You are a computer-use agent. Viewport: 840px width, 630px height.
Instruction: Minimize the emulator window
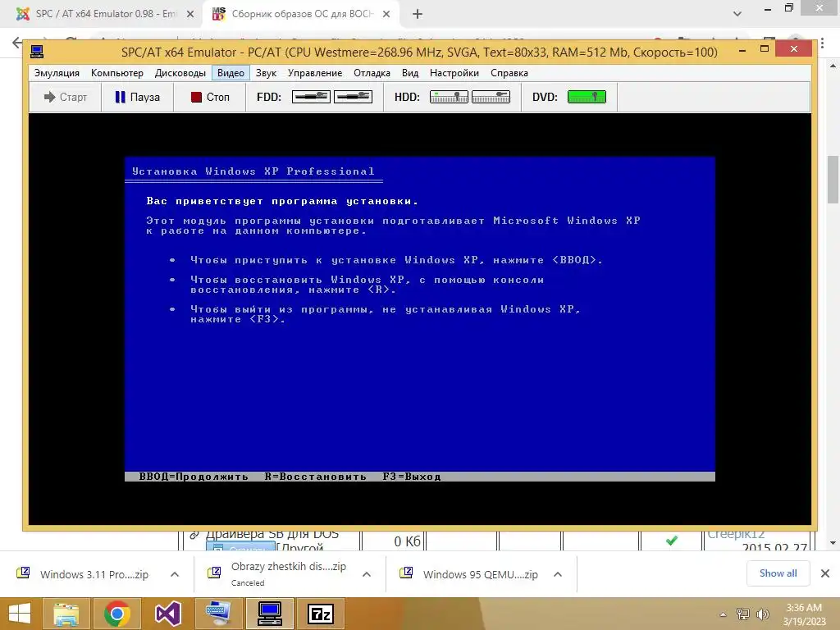[742, 50]
